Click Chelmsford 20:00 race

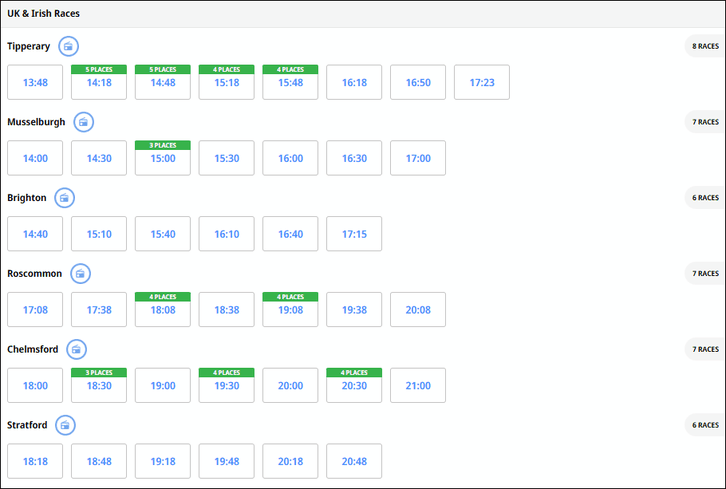[x=290, y=385]
